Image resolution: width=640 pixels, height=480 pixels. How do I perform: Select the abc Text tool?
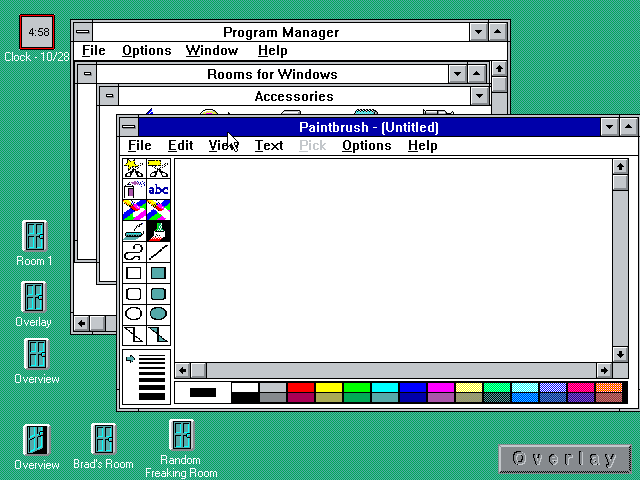pos(158,189)
